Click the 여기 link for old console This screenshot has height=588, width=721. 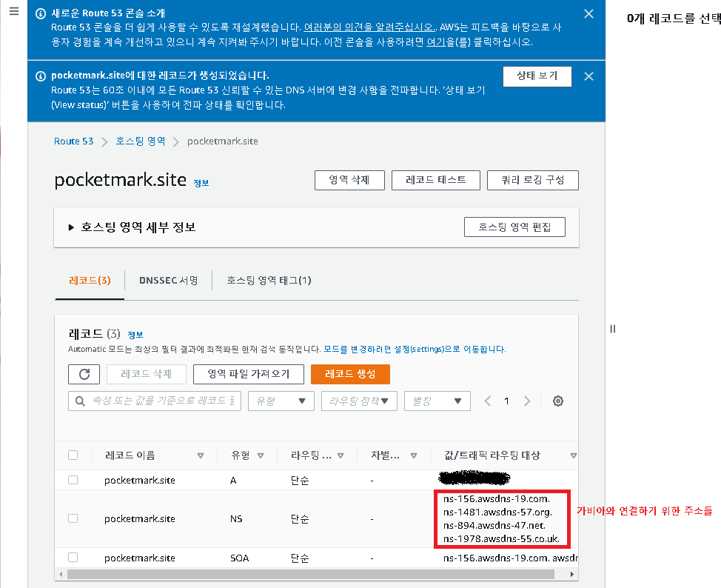click(435, 42)
